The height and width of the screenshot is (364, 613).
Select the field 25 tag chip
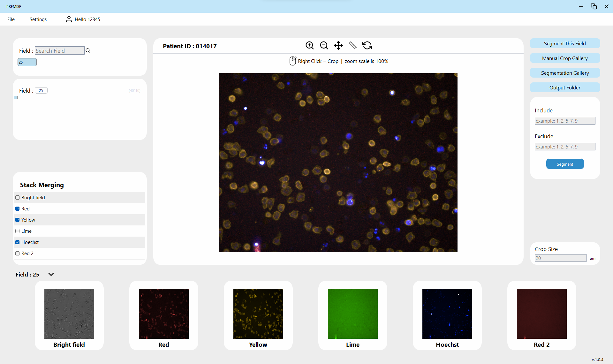pos(27,62)
